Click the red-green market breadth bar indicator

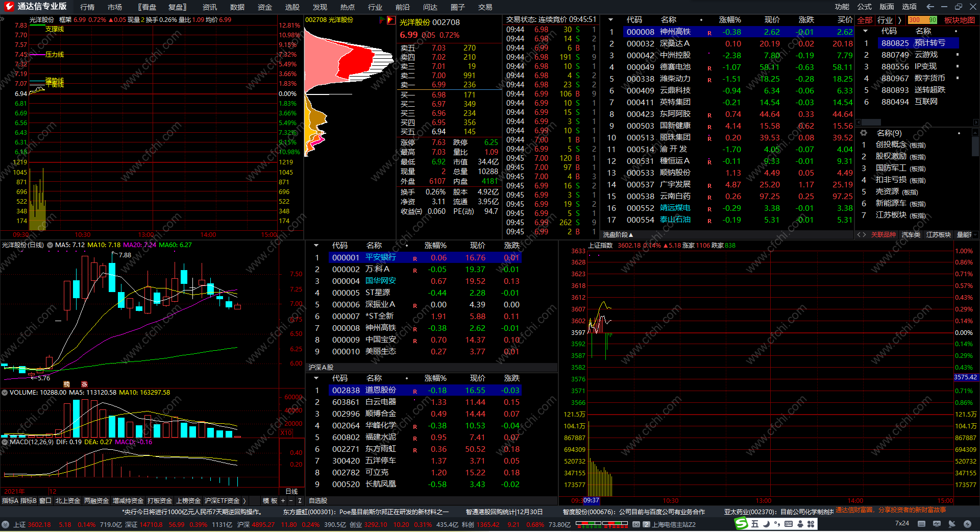(x=601, y=524)
